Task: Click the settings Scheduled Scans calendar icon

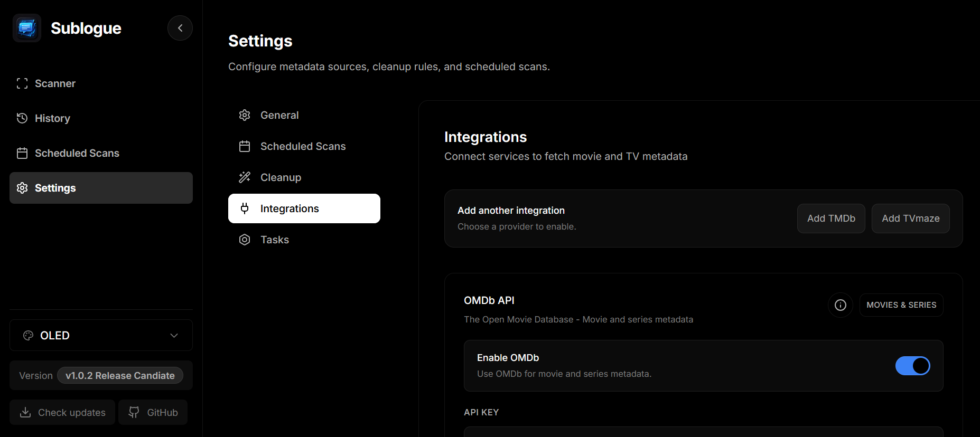Action: tap(245, 146)
